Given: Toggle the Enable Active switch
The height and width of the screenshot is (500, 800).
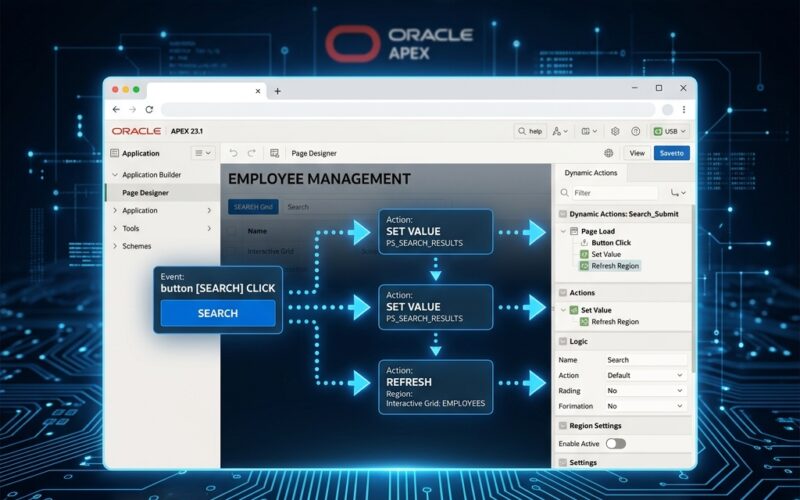Looking at the screenshot, I should 616,444.
